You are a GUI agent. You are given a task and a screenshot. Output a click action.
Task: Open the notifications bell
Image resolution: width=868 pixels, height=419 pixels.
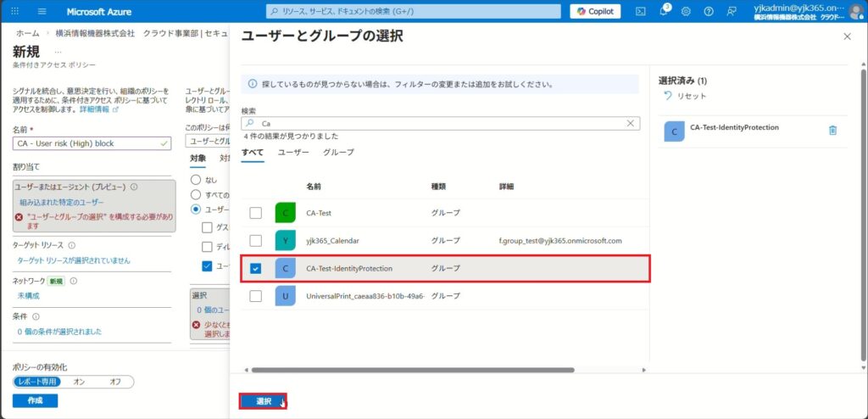click(664, 11)
